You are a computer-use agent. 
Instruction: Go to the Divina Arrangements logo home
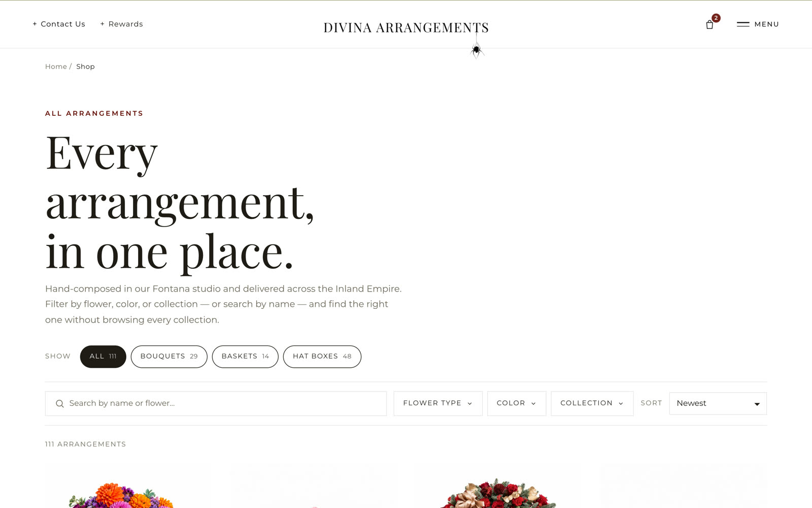click(406, 27)
